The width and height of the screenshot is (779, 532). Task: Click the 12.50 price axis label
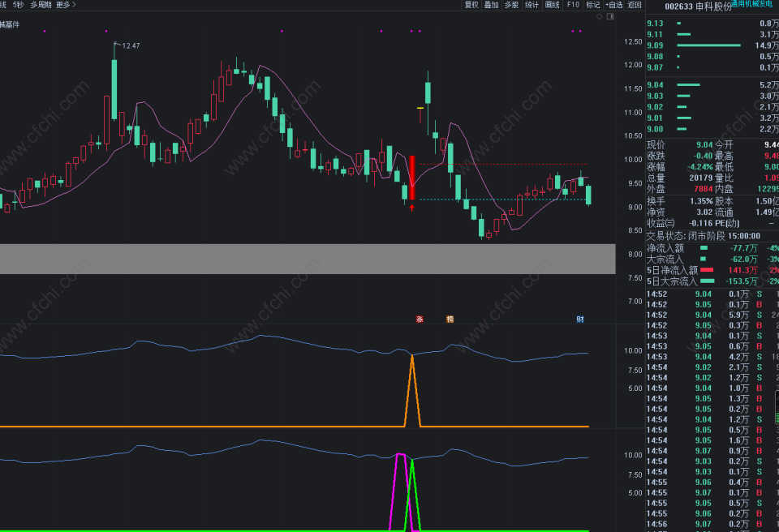click(633, 41)
